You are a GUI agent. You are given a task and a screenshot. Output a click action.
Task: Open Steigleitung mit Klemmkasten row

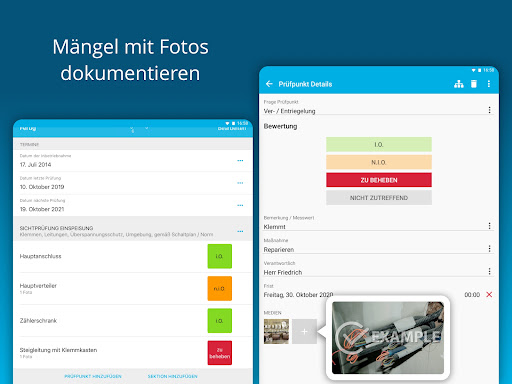pos(133,353)
